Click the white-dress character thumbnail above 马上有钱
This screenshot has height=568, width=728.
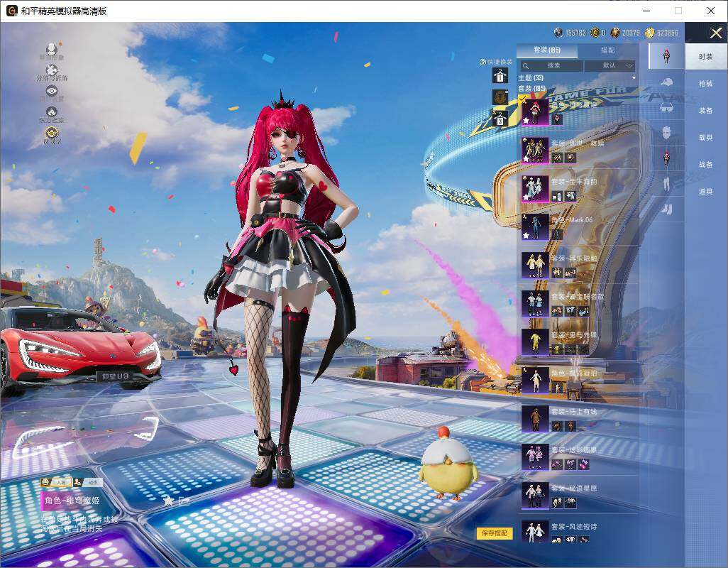[x=535, y=381]
